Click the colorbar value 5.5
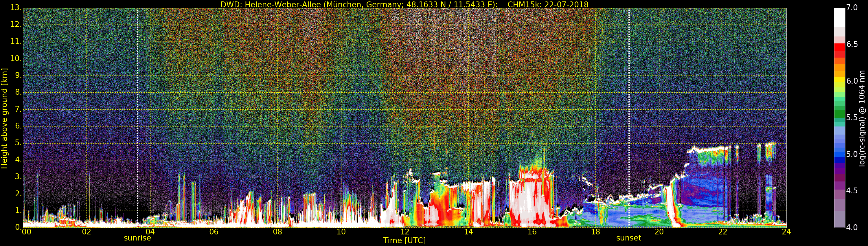 click(x=852, y=118)
